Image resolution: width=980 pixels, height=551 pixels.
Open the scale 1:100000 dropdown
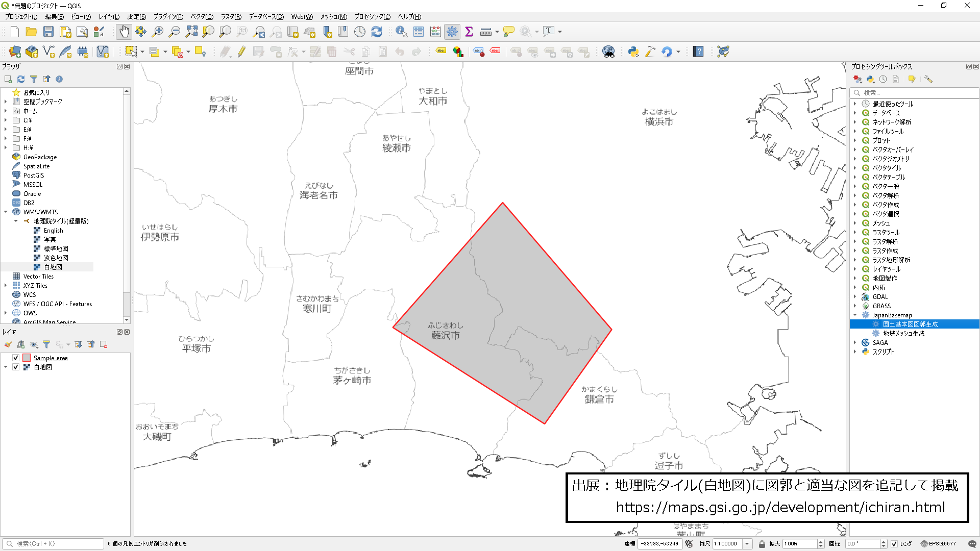747,544
